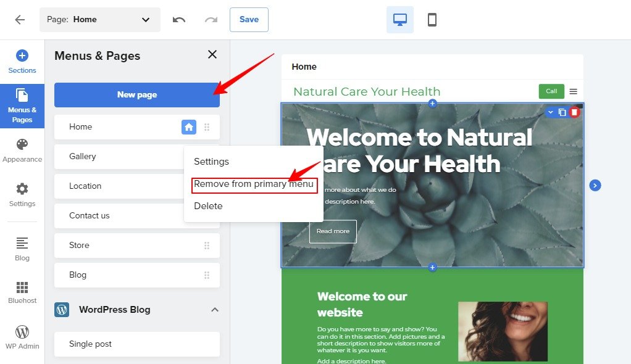Open the Sections panel in sidebar

pos(22,62)
